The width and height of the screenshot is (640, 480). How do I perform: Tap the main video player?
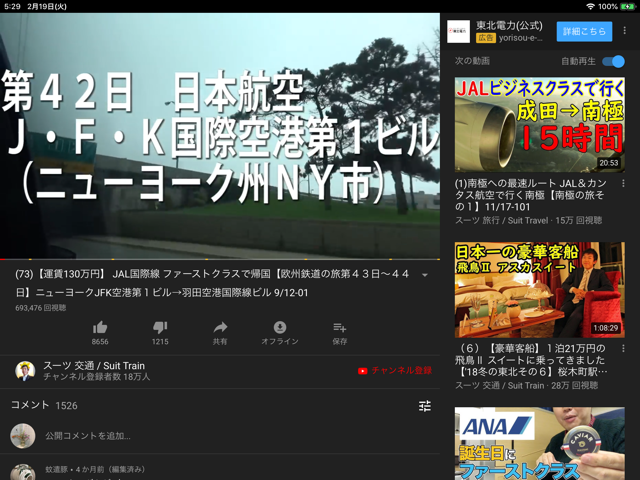click(x=220, y=136)
